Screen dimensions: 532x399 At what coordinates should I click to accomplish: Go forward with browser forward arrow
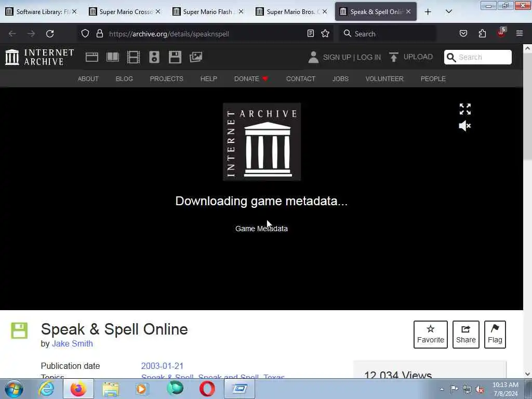point(31,34)
